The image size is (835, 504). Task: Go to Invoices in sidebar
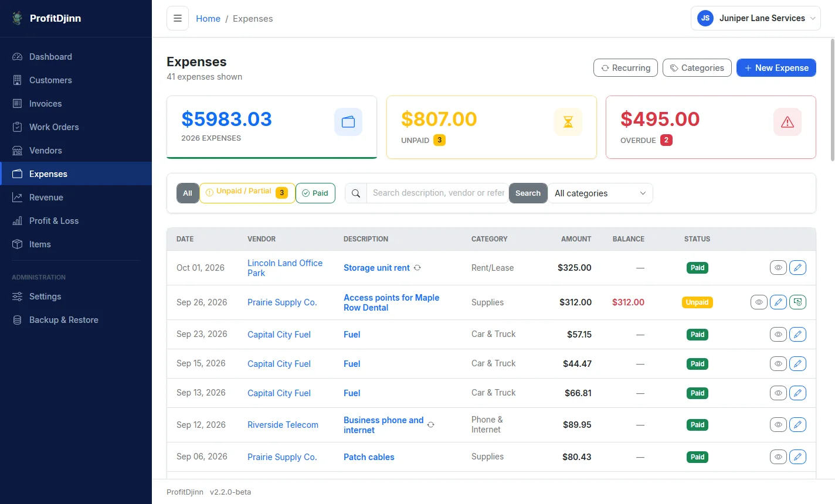[76, 104]
